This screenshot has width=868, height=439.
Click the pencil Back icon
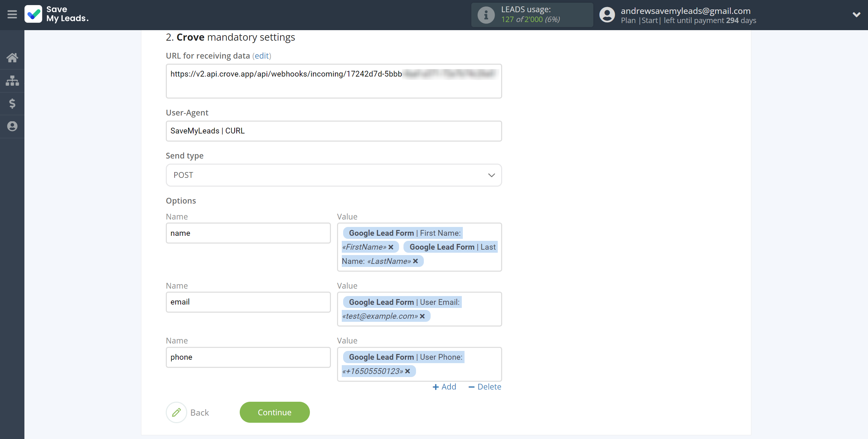[x=176, y=412]
